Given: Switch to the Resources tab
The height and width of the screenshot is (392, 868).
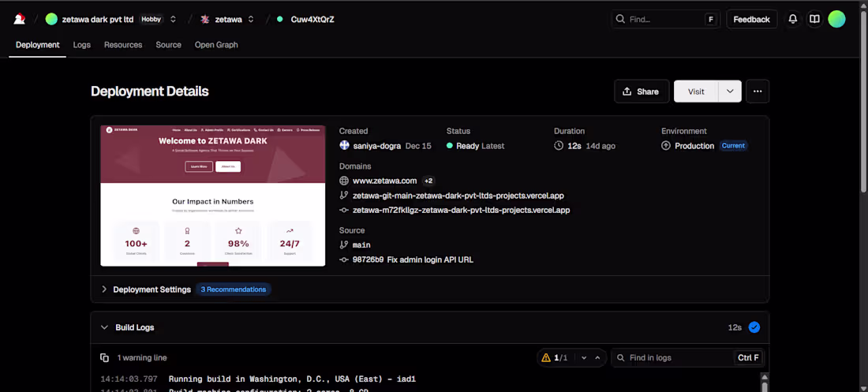Looking at the screenshot, I should [123, 45].
